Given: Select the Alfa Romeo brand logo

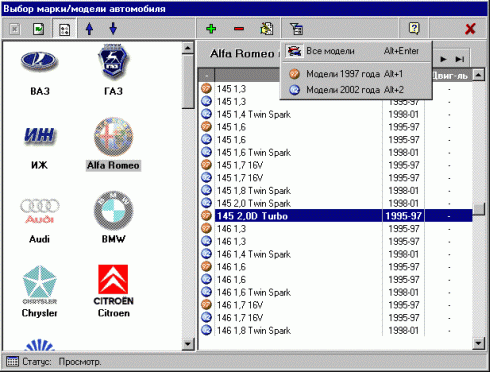Looking at the screenshot, I should tap(113, 137).
